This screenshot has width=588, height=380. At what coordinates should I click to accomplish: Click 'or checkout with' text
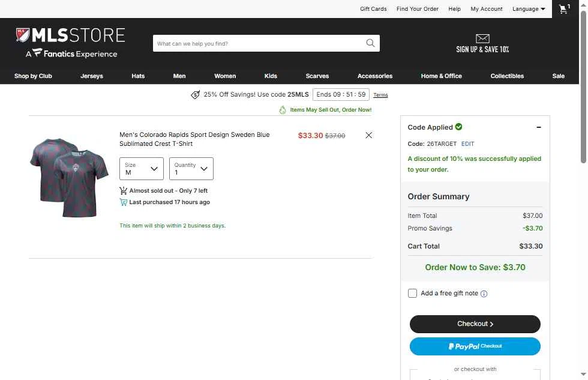[475, 369]
